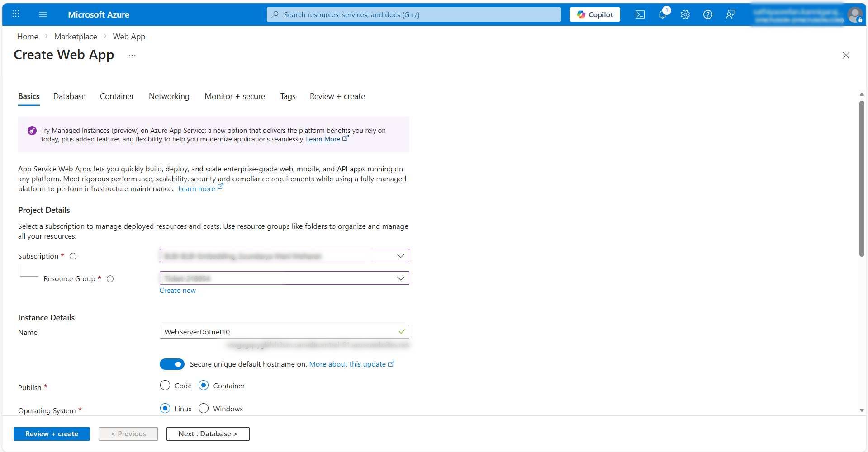868x452 pixels.
Task: Focus the search resources box
Action: (x=413, y=14)
